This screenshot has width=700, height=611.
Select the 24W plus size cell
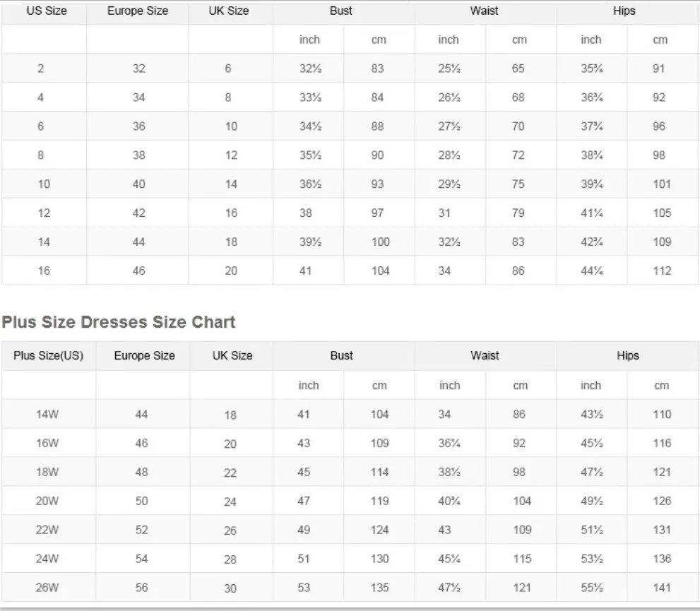47,559
